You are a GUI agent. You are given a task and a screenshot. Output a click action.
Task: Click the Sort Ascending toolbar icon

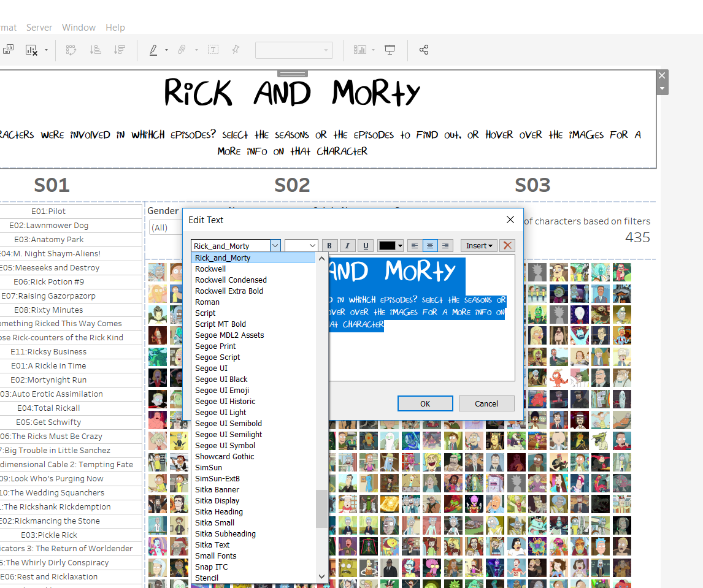[96, 50]
